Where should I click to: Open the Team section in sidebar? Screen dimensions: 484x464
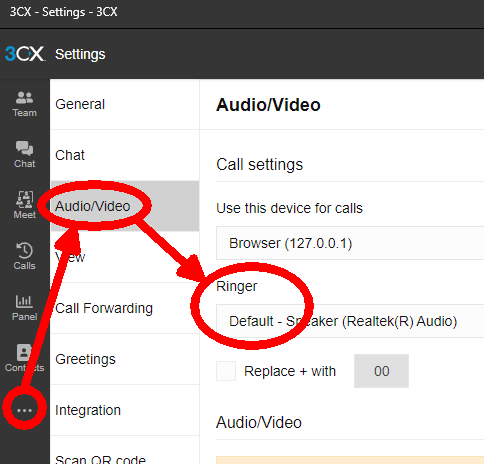coord(24,104)
